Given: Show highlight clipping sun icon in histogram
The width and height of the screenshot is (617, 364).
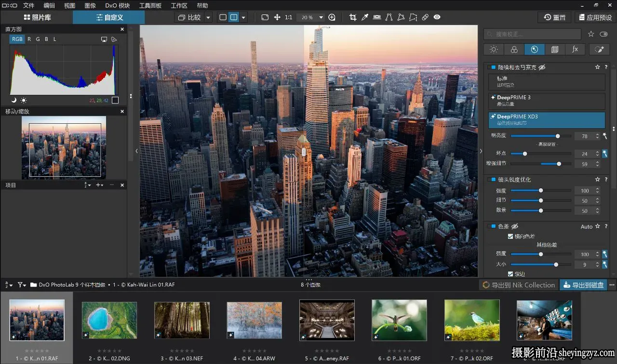Looking at the screenshot, I should click(24, 100).
